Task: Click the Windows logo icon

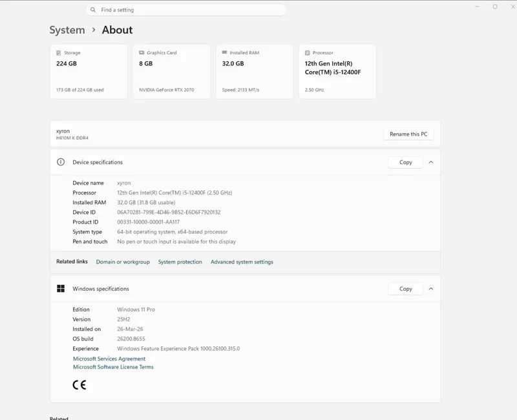Action: tap(61, 288)
